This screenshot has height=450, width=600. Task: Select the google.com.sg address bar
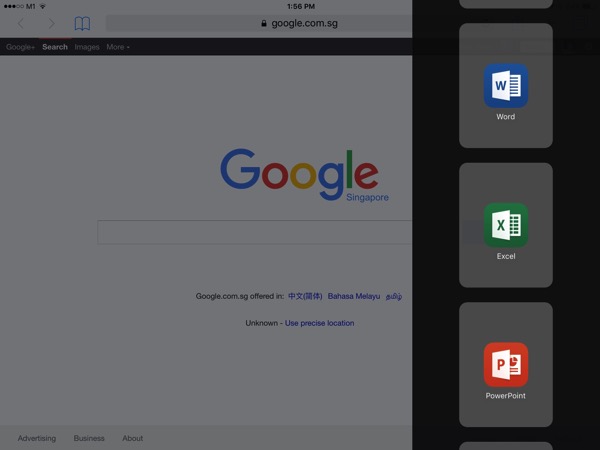(259, 23)
